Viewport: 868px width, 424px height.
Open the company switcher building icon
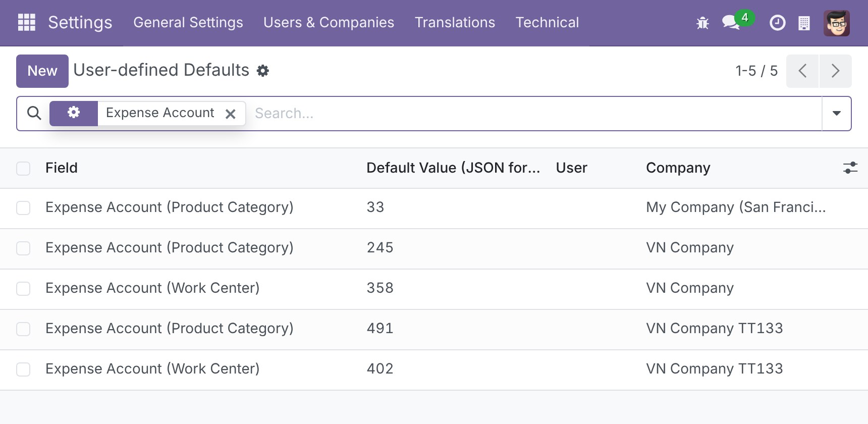[x=804, y=23]
